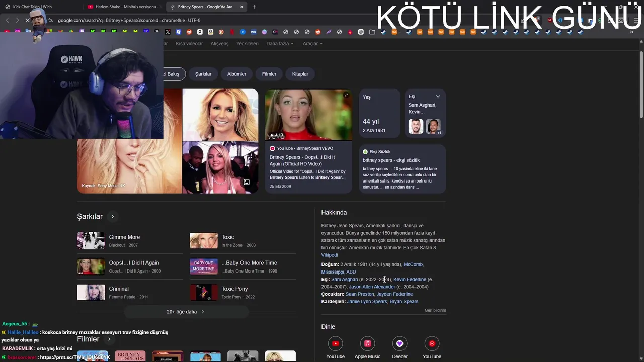Show 20+ öğe daha songs
644x362 pixels.
tap(186, 312)
